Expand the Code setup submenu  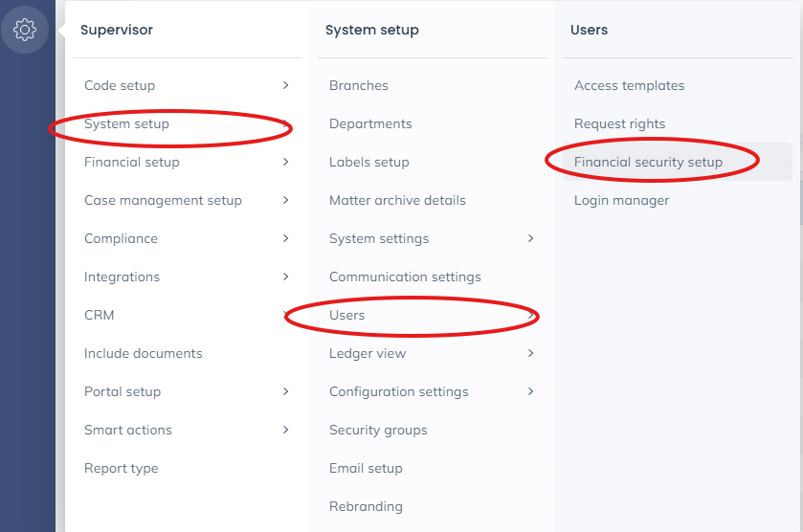point(285,85)
